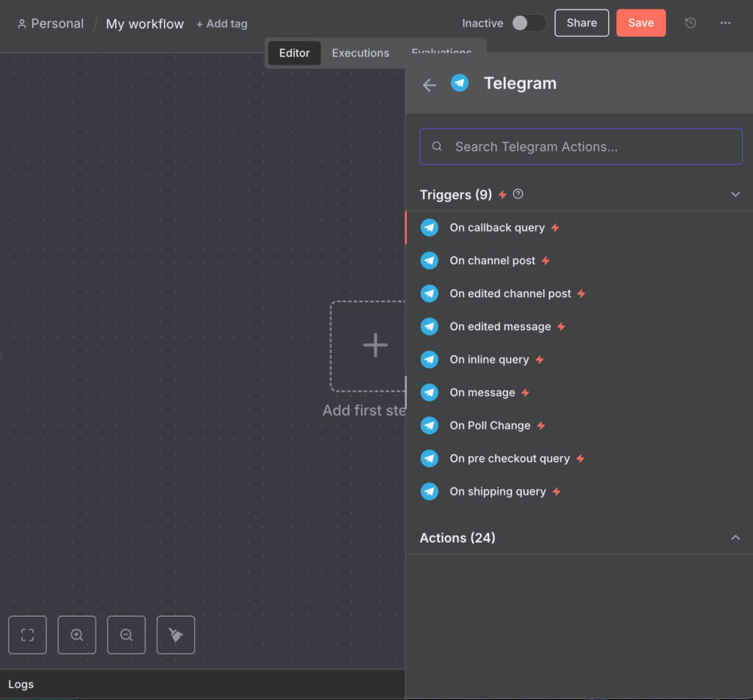The height and width of the screenshot is (700, 753).
Task: Click the Triggers help question mark icon
Action: (518, 194)
